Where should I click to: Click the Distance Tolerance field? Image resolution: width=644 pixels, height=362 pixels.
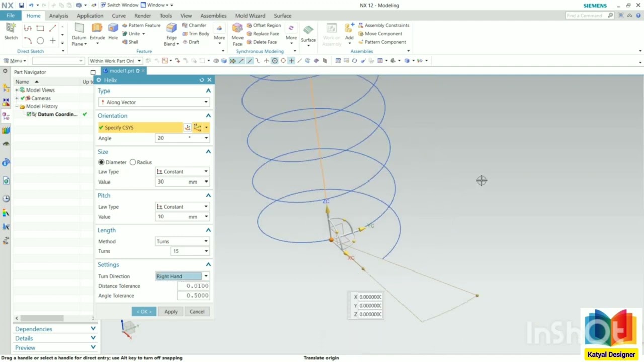(x=193, y=286)
